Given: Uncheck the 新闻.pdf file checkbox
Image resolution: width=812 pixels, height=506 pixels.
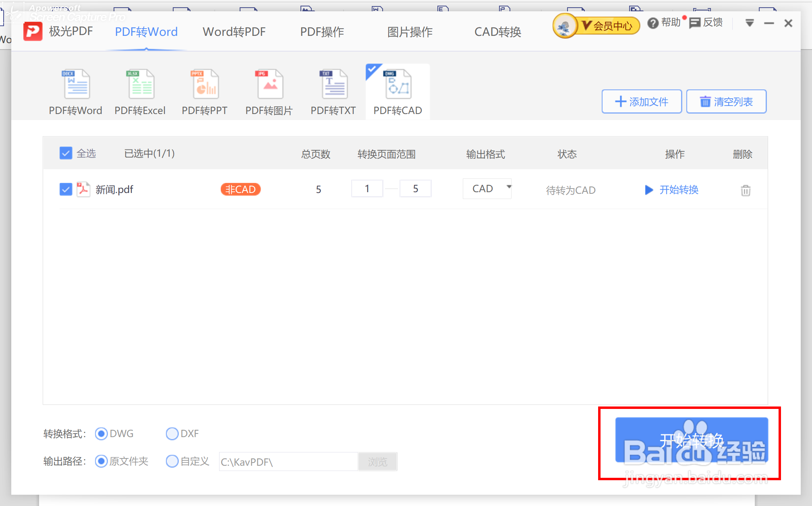Looking at the screenshot, I should (66, 189).
